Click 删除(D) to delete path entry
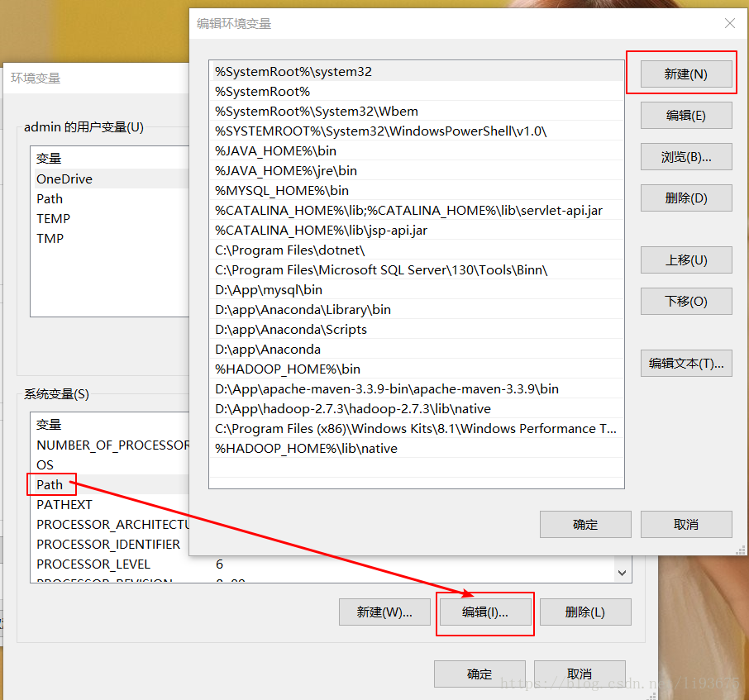 tap(686, 198)
